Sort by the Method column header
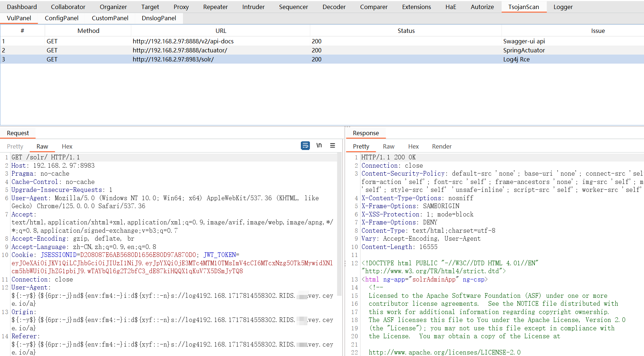 point(88,31)
